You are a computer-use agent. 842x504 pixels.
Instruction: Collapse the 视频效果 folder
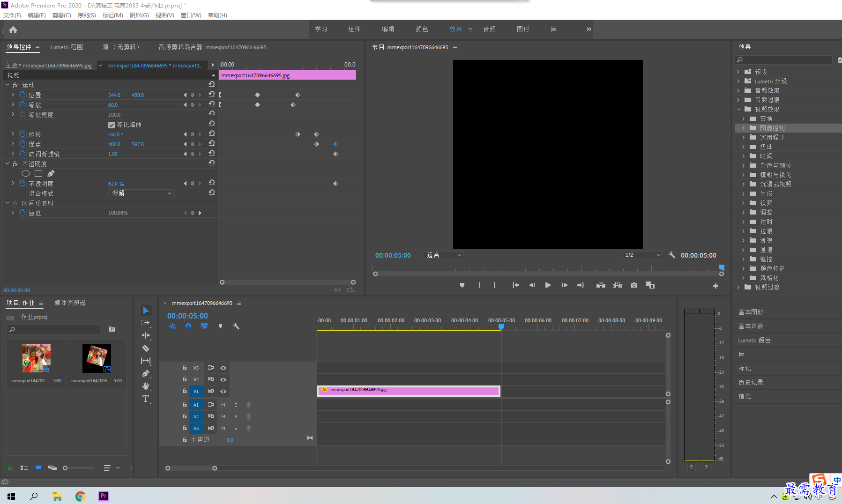(739, 109)
